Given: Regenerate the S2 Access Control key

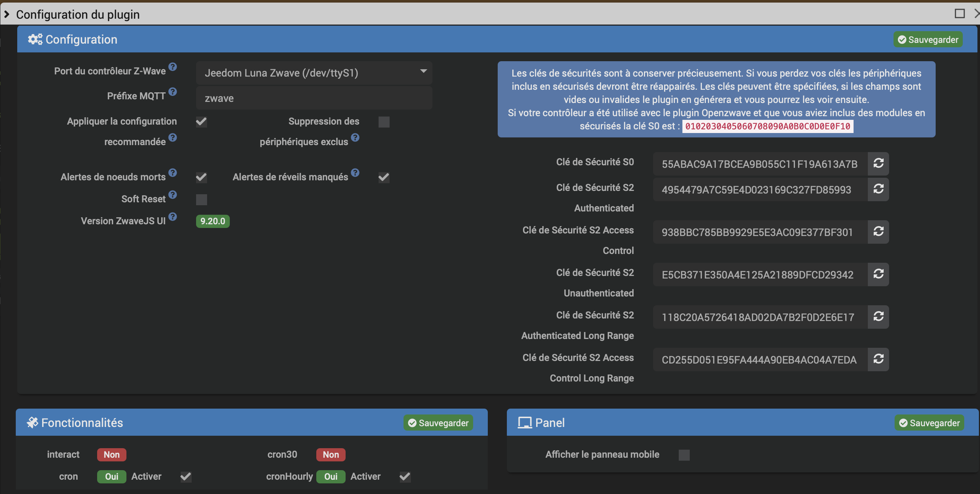Looking at the screenshot, I should pos(878,232).
